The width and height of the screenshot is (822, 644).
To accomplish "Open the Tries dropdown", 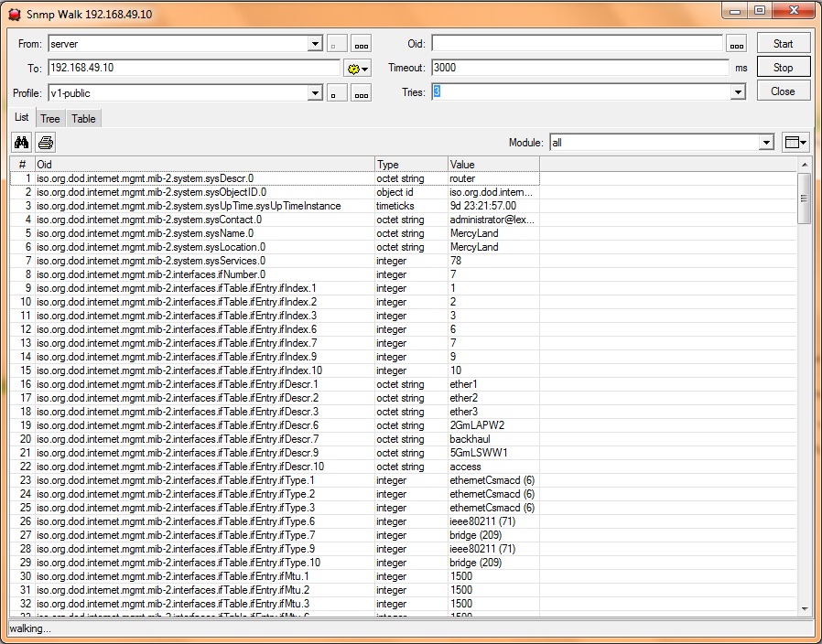I will [737, 91].
